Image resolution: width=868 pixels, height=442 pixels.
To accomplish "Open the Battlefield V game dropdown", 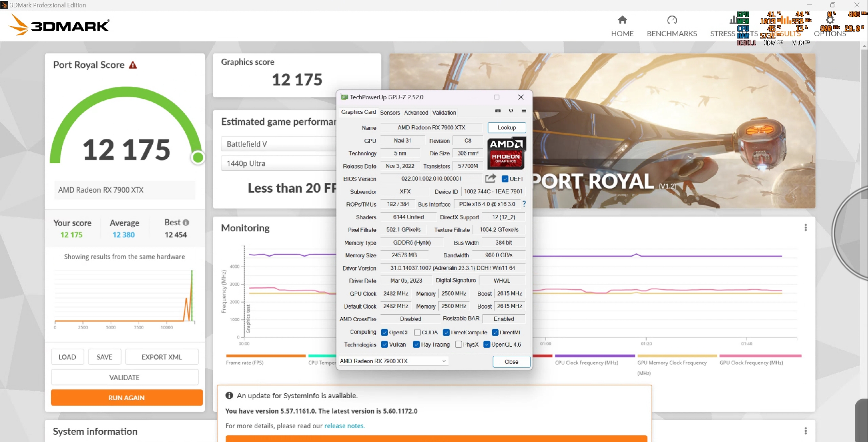I will click(x=278, y=144).
